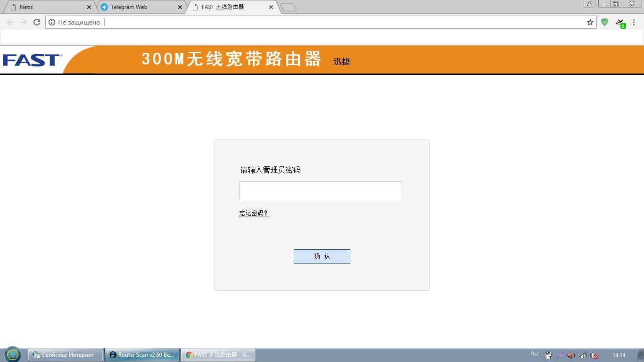Click the FAST logo

tap(32, 60)
